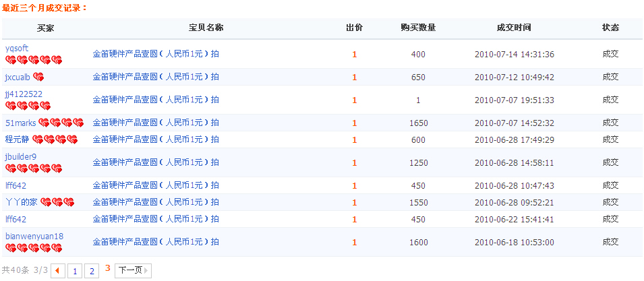This screenshot has width=644, height=281.
Task: Click heart rating icons under jj4122522
Action: click(28, 106)
